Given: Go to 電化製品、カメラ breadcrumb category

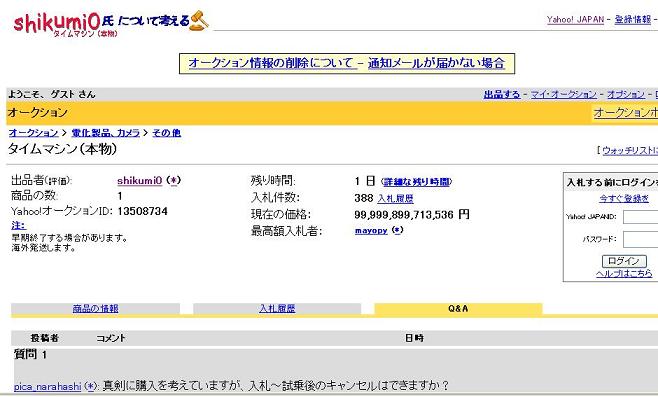Looking at the screenshot, I should (105, 133).
